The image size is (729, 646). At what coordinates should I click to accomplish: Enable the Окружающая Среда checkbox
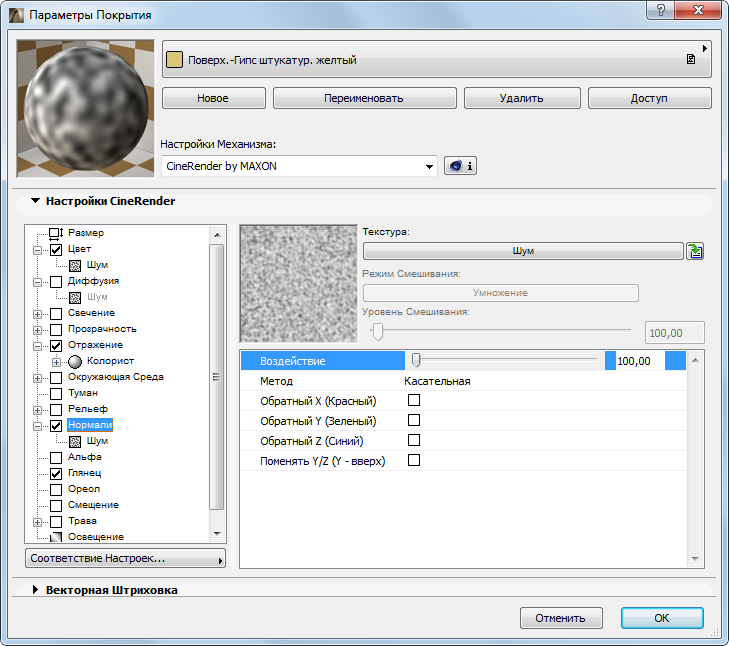click(x=56, y=378)
